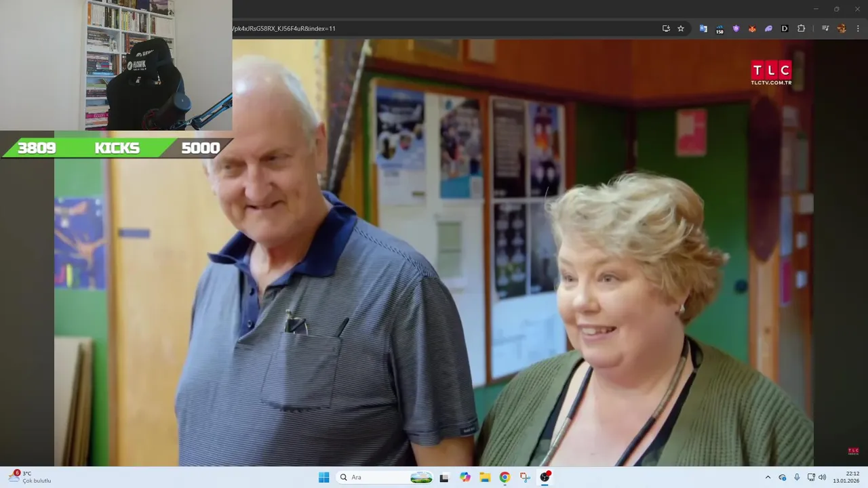
Task: Open network settings tray icon
Action: coord(811,477)
